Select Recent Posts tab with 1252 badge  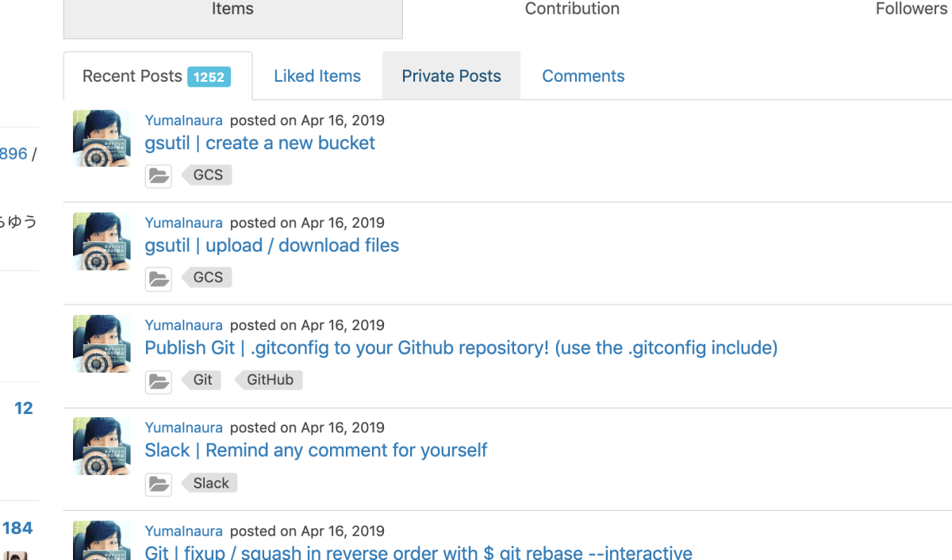[x=157, y=76]
